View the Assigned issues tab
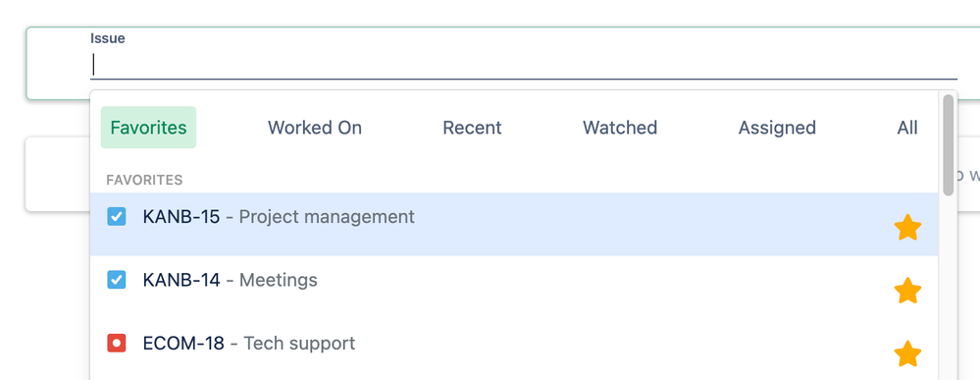This screenshot has width=980, height=380. [x=777, y=127]
